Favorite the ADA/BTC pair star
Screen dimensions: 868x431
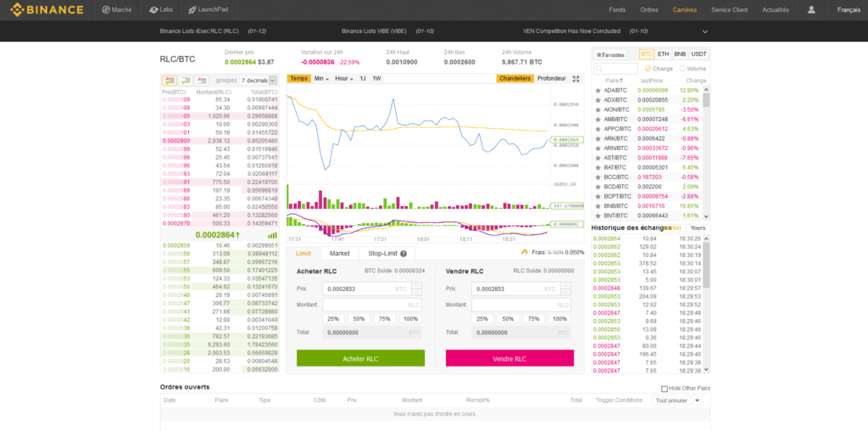(598, 90)
